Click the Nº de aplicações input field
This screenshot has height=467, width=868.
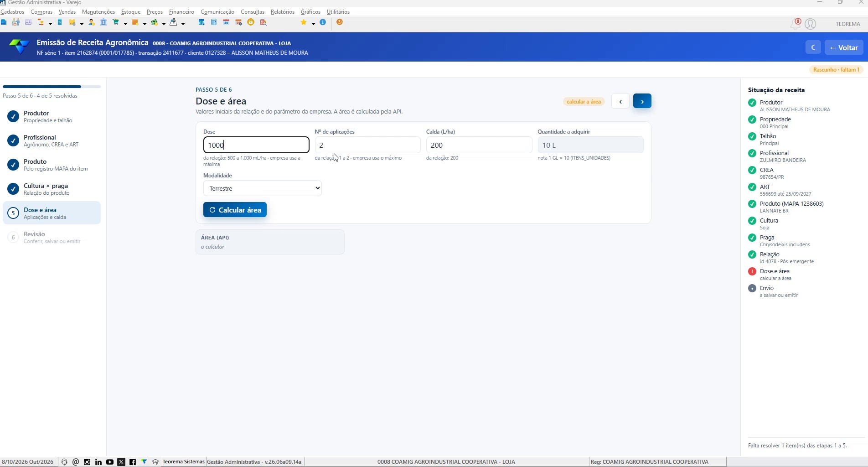(367, 145)
